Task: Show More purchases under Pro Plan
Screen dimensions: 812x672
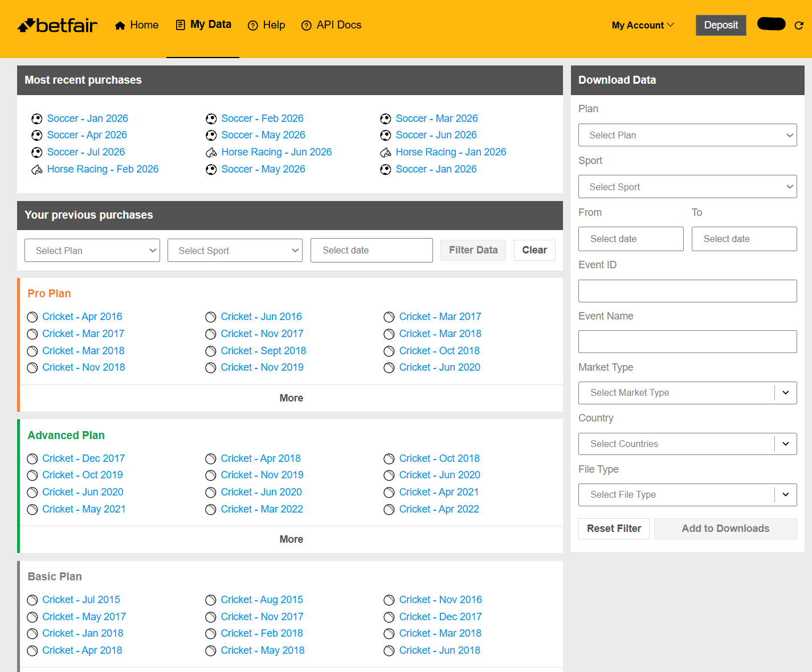Action: (291, 398)
